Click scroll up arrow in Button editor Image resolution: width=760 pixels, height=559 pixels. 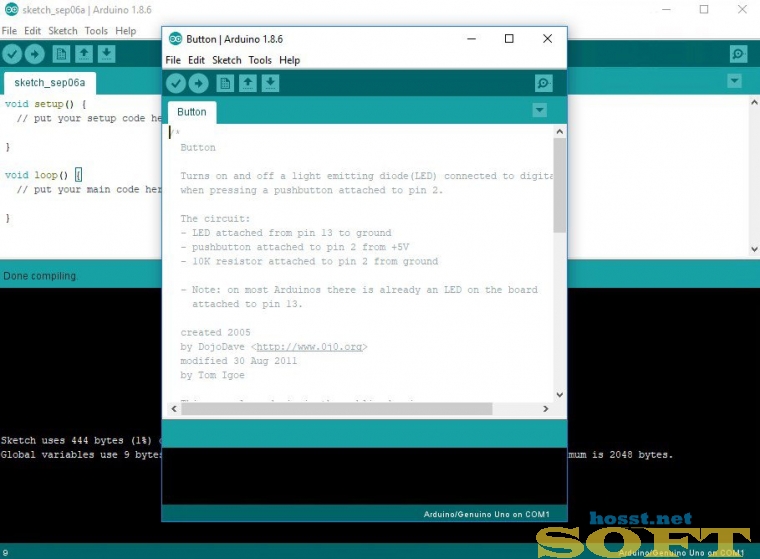coord(559,131)
